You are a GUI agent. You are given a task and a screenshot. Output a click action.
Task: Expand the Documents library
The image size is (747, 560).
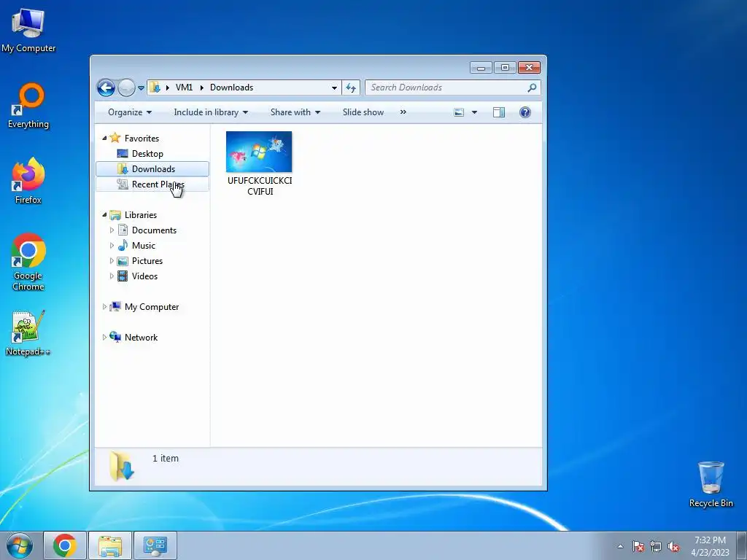click(112, 230)
